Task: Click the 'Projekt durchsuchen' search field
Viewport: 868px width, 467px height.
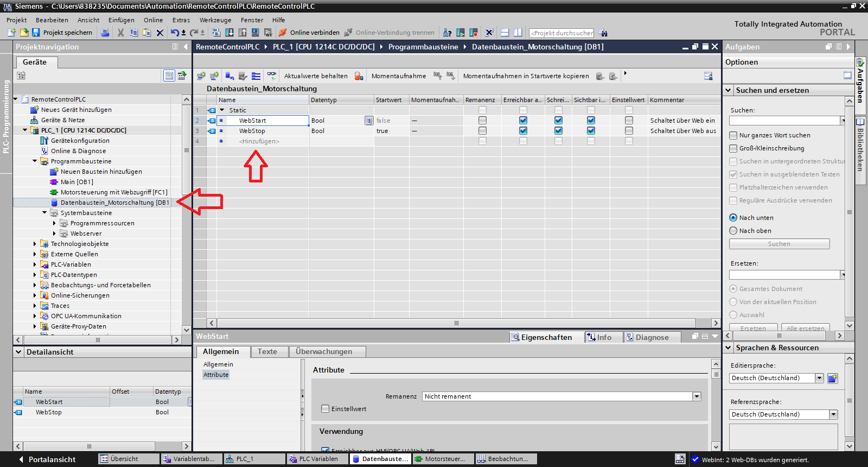Action: 561,33
